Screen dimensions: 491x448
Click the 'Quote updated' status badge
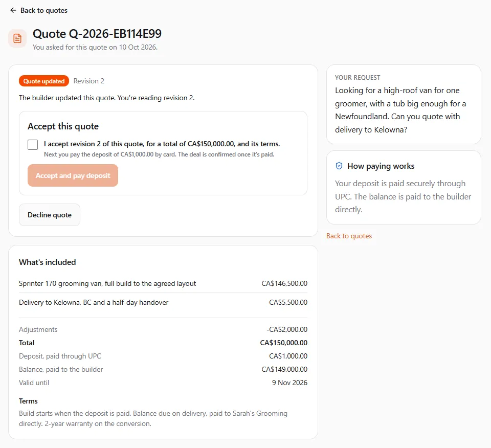pyautogui.click(x=44, y=81)
